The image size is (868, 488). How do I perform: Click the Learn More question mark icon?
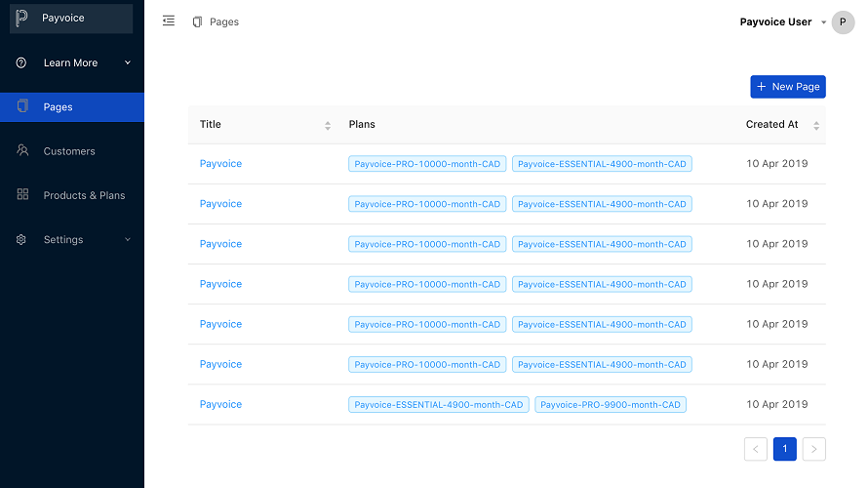pos(21,62)
